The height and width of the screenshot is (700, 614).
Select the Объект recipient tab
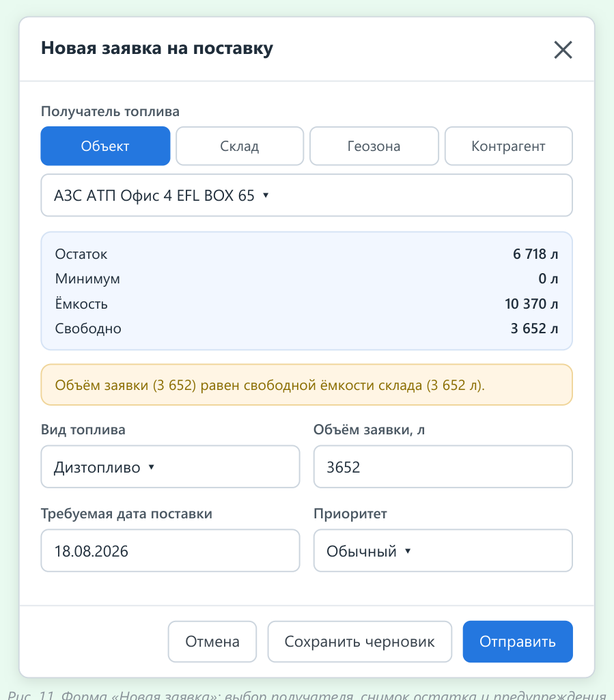click(105, 146)
